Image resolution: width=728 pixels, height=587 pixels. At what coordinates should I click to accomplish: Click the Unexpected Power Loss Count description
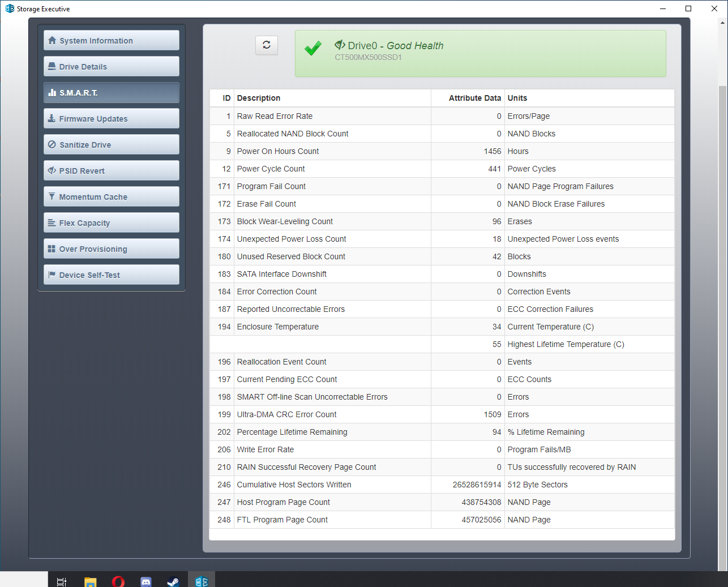pyautogui.click(x=292, y=239)
